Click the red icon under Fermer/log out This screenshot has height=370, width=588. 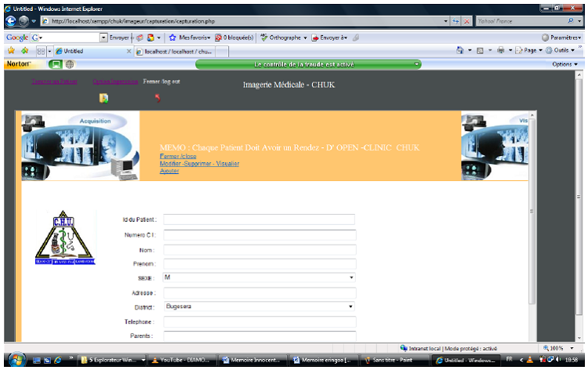(158, 98)
